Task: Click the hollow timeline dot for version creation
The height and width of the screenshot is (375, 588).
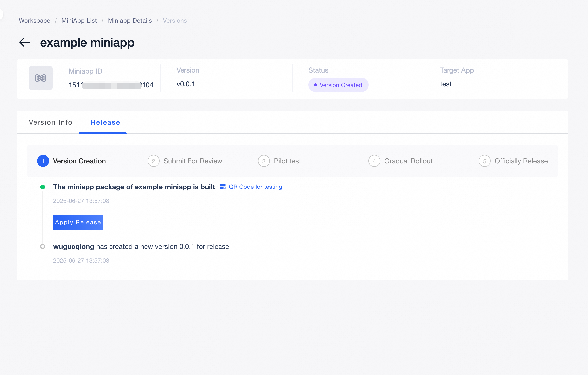Action: point(43,247)
